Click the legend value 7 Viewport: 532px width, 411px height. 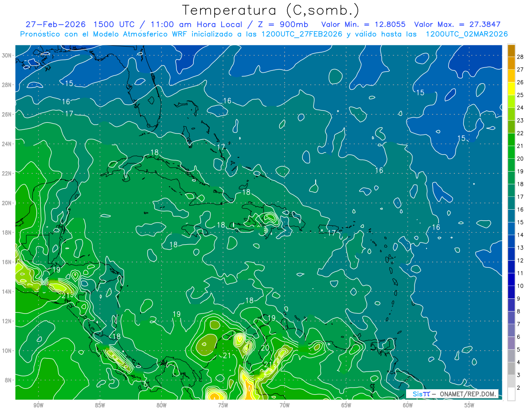coord(518,324)
